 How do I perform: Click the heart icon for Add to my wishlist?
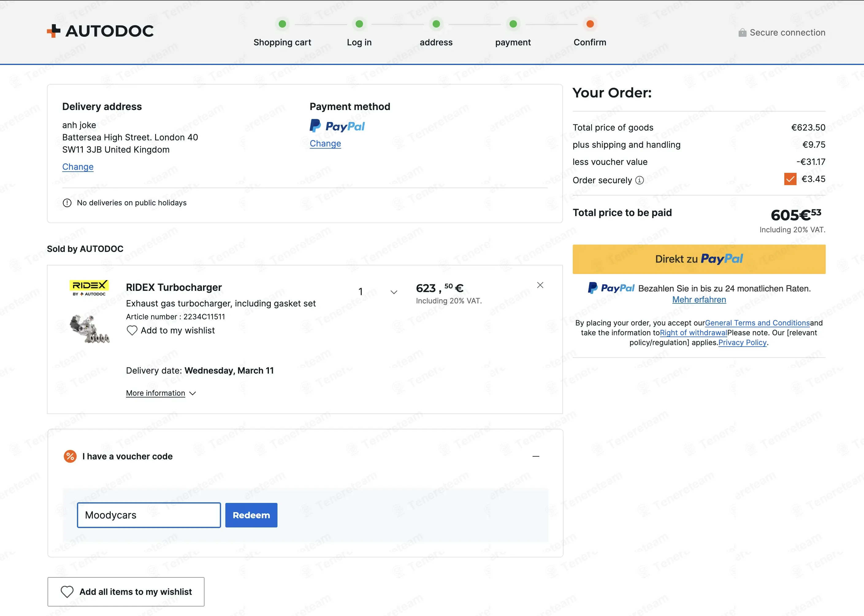(132, 330)
